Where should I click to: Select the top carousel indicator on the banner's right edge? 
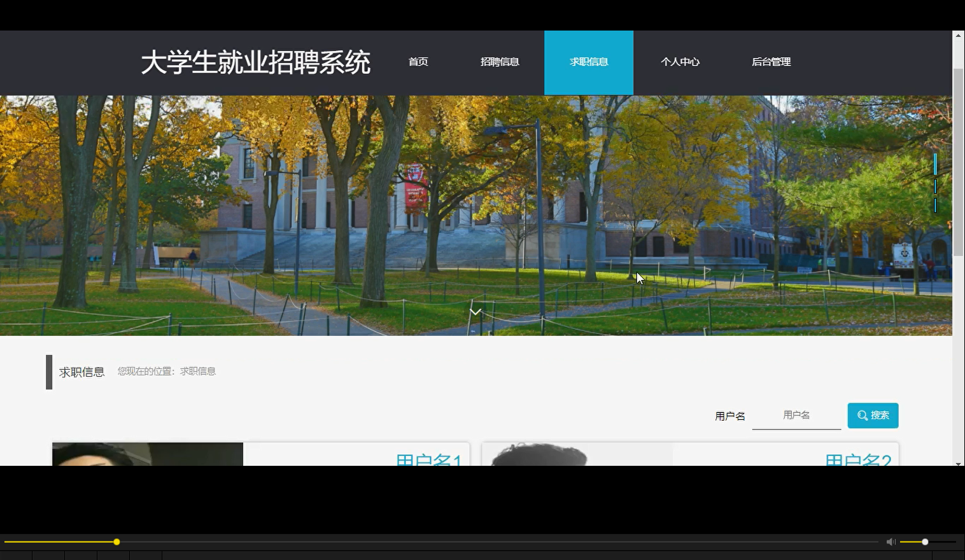(x=934, y=164)
